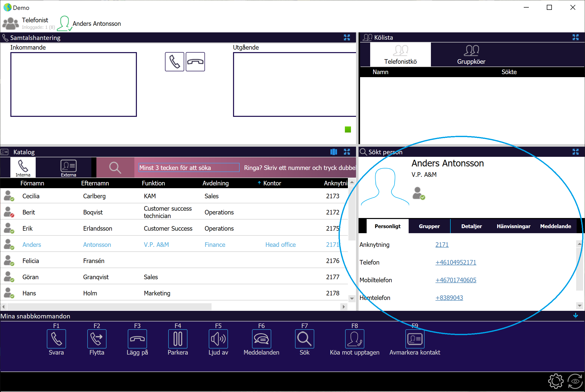The width and height of the screenshot is (585, 392).
Task: Click mobile link +46701740605
Action: [x=456, y=280]
